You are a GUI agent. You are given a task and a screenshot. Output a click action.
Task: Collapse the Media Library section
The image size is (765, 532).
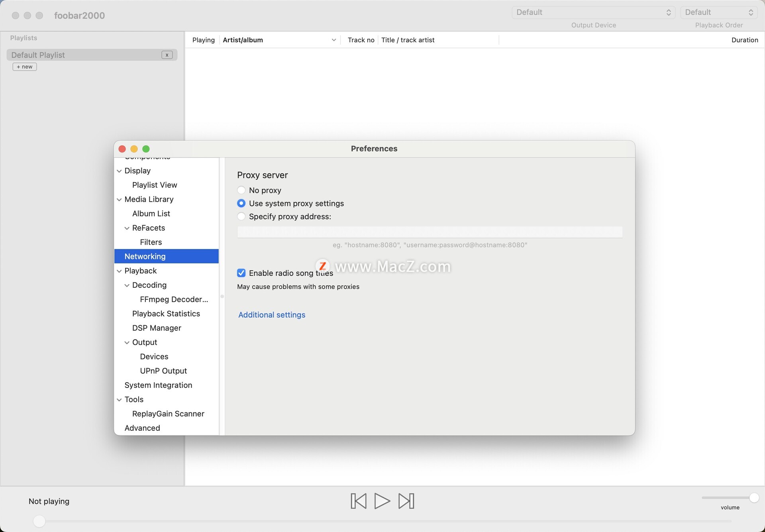pyautogui.click(x=119, y=200)
